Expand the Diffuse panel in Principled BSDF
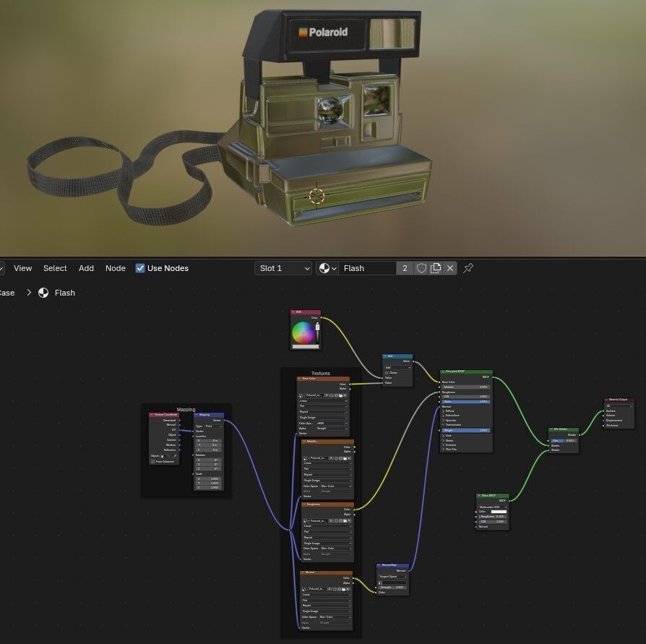This screenshot has width=646, height=644. tap(443, 411)
